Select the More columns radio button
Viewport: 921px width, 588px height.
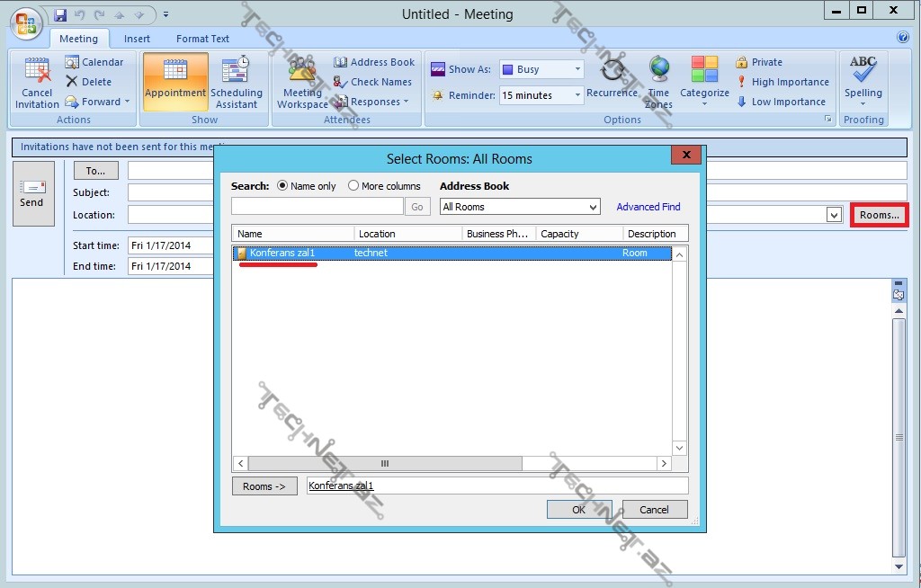353,186
